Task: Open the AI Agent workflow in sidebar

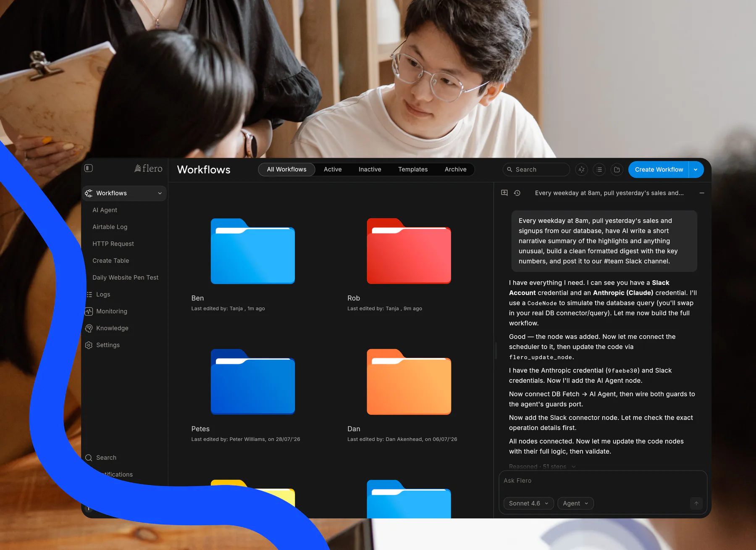Action: 105,210
